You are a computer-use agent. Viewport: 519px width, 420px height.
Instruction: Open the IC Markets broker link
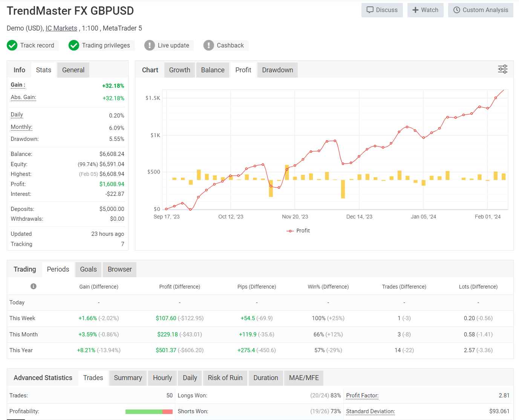[61, 28]
